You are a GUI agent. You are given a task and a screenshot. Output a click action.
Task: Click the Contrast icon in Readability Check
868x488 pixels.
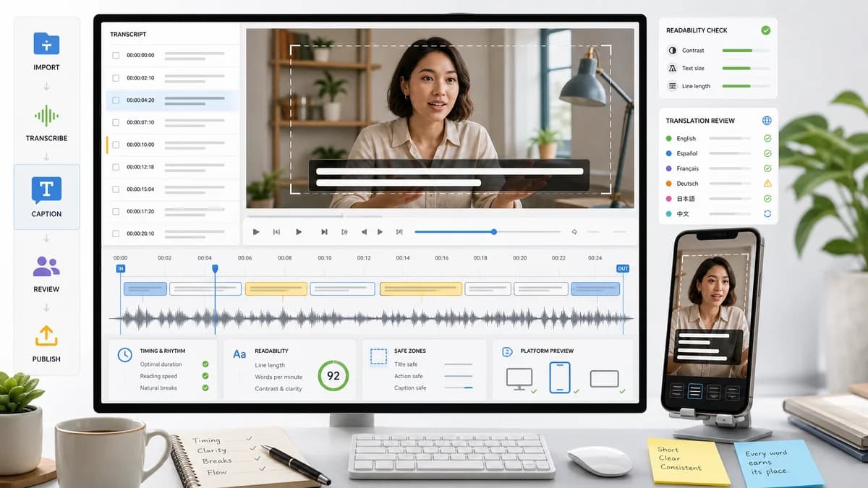click(x=672, y=51)
